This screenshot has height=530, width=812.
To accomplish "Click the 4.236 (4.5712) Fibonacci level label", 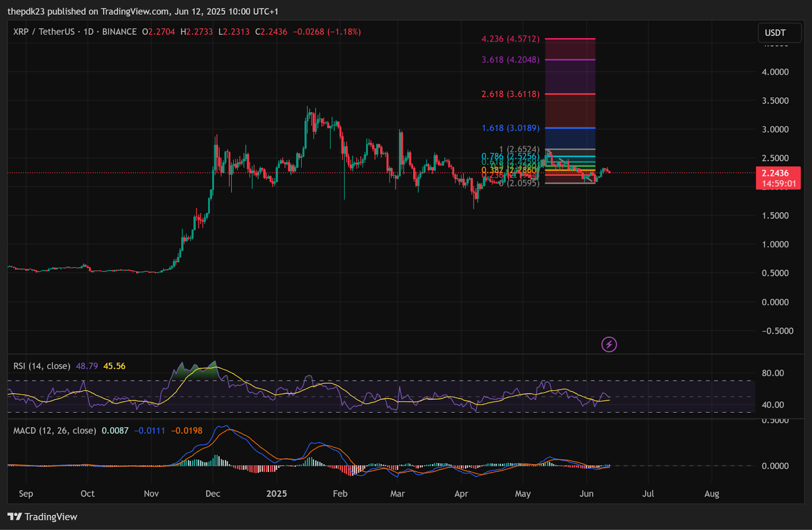I will (511, 39).
